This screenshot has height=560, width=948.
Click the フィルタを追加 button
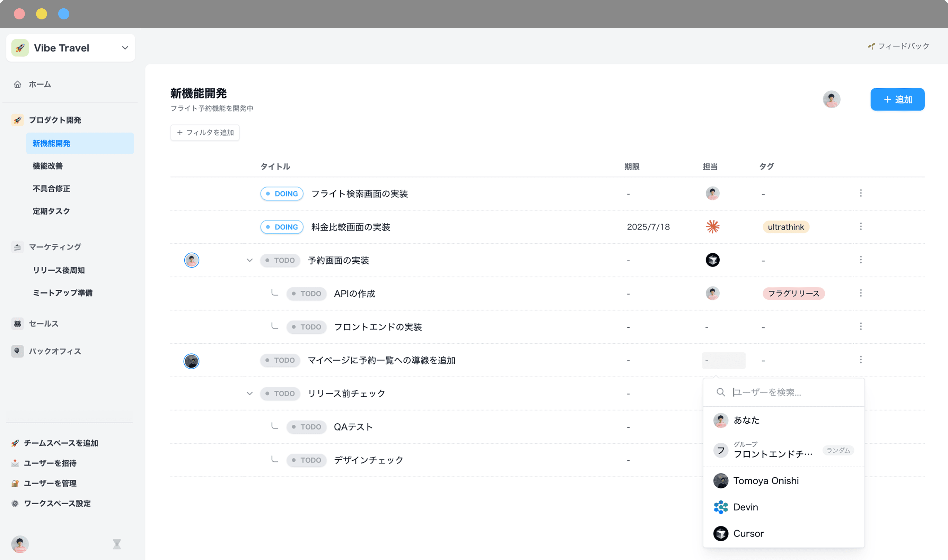pyautogui.click(x=205, y=133)
